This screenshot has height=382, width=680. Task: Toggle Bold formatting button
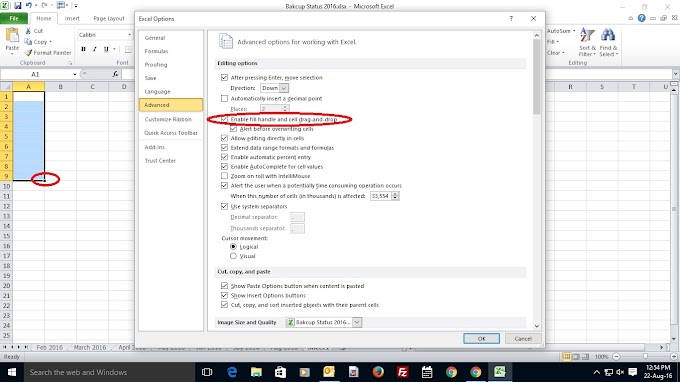coord(83,49)
